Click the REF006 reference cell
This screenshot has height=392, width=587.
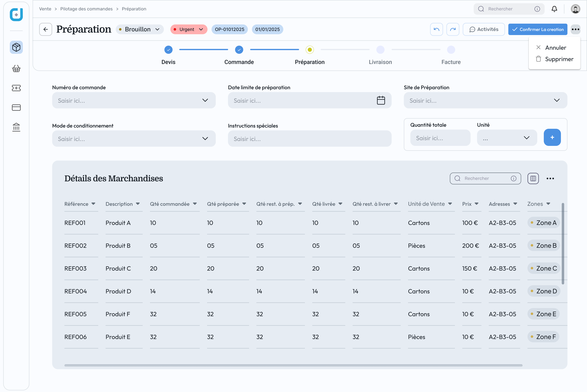[x=76, y=337]
